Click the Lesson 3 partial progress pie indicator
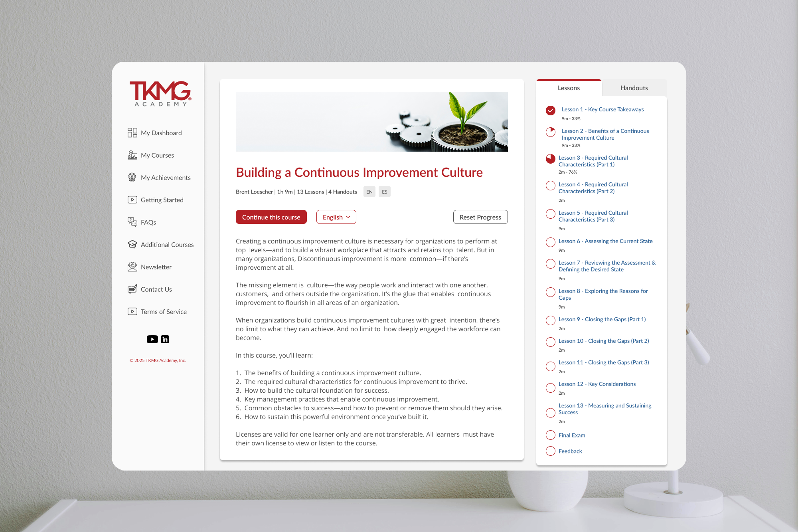This screenshot has height=532, width=798. click(x=550, y=159)
